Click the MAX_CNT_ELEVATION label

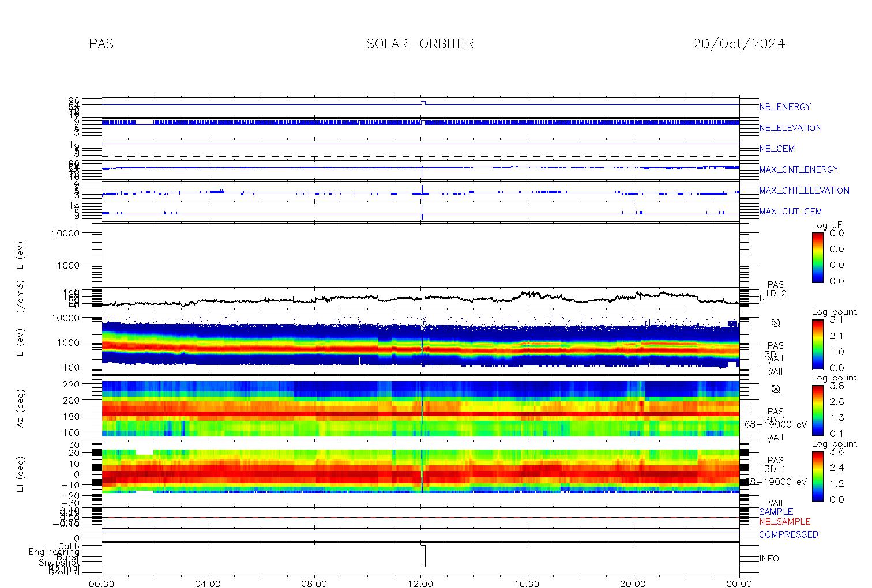pos(804,190)
